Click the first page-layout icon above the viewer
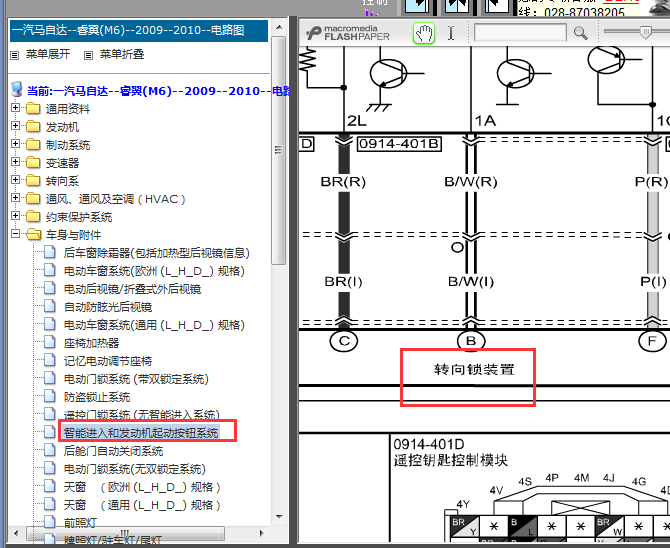Screen dimensions: 670x548 point(417,5)
